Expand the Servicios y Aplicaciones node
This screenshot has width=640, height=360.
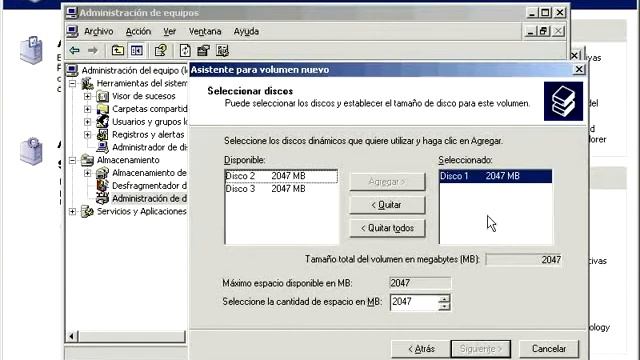click(72, 211)
